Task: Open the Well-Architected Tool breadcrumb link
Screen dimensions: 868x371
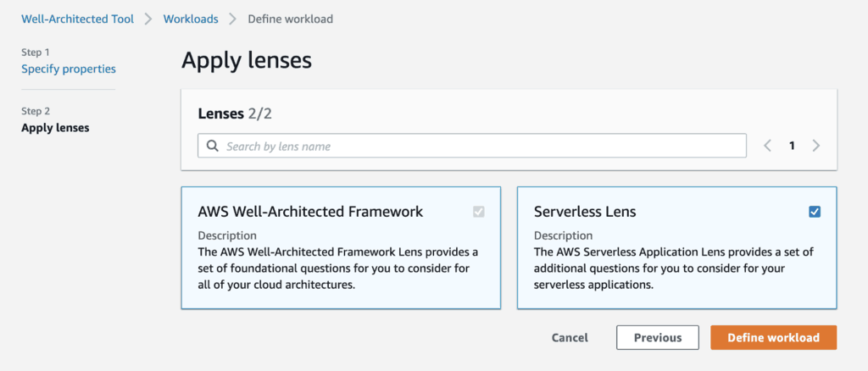Action: tap(77, 19)
